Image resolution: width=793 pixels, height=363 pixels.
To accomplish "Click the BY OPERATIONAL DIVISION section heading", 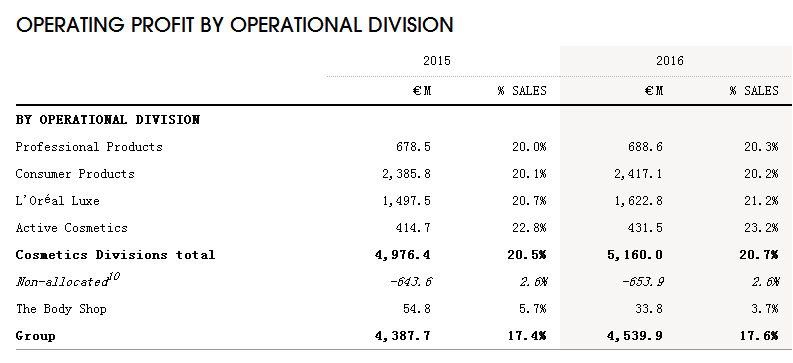I will tap(108, 120).
